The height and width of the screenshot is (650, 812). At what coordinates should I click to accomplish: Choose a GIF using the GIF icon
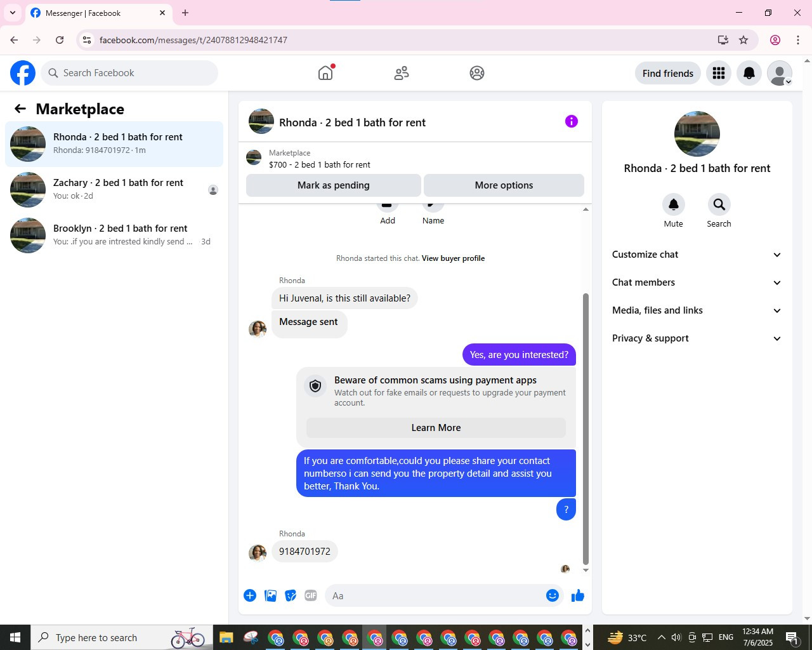click(x=310, y=595)
